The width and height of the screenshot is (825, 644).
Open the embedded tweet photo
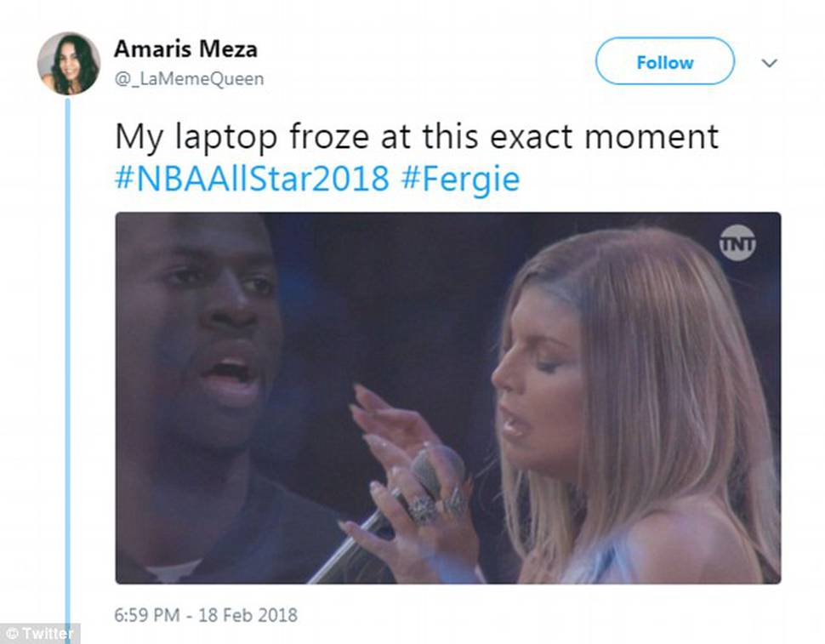point(447,398)
